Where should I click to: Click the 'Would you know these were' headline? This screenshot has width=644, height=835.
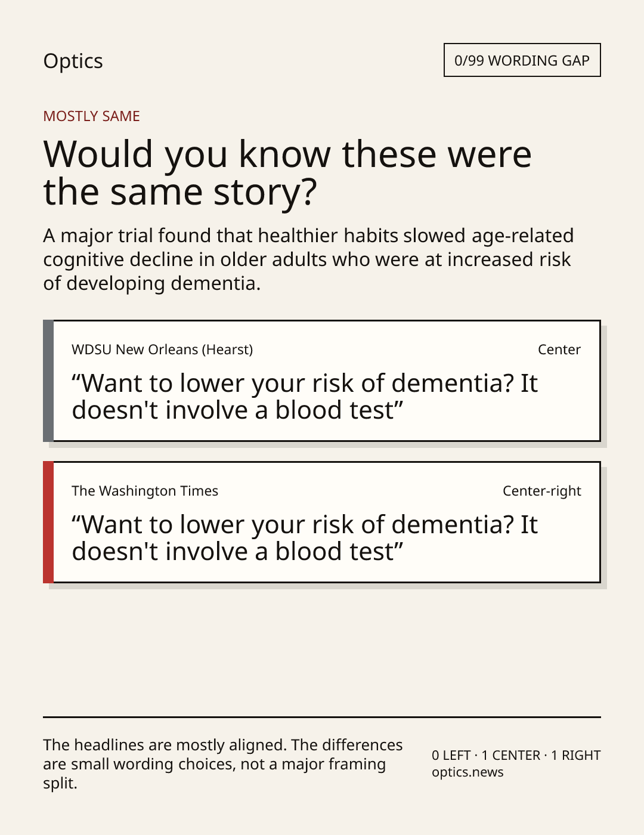coord(287,173)
